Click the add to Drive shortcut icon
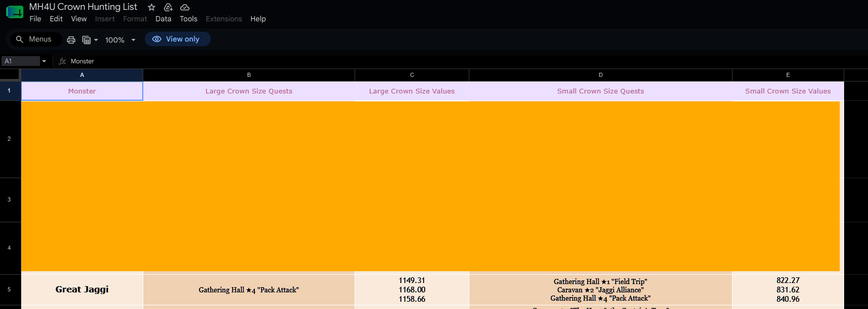The image size is (868, 309). (x=168, y=7)
